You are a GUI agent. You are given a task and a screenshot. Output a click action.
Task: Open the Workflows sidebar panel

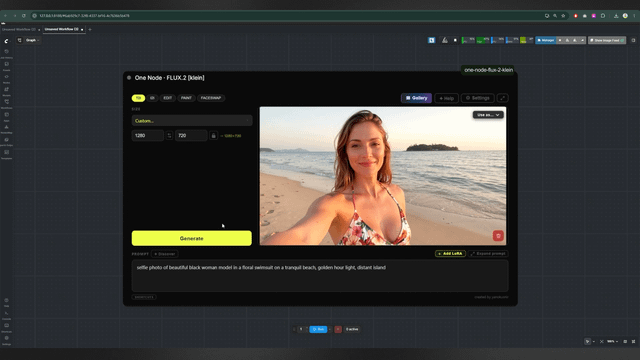[x=7, y=104]
